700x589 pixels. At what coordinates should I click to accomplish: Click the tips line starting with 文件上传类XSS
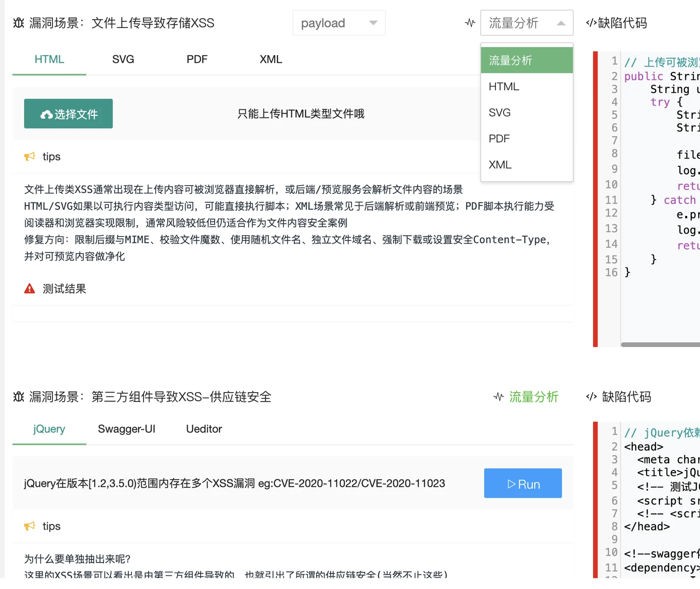click(x=243, y=189)
